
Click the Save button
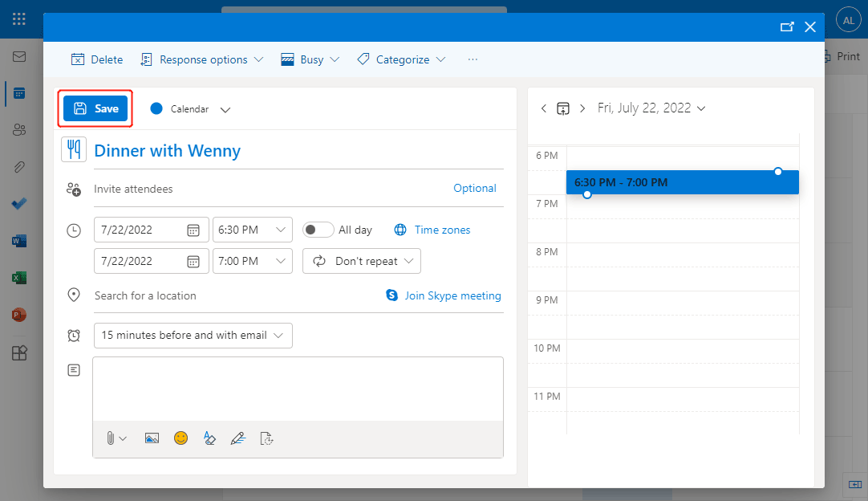[95, 108]
